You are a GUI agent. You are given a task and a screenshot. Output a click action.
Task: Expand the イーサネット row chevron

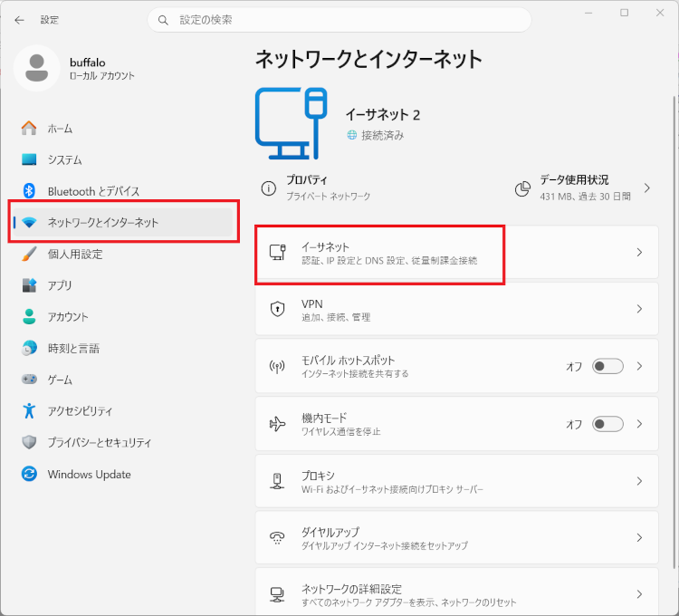(639, 252)
